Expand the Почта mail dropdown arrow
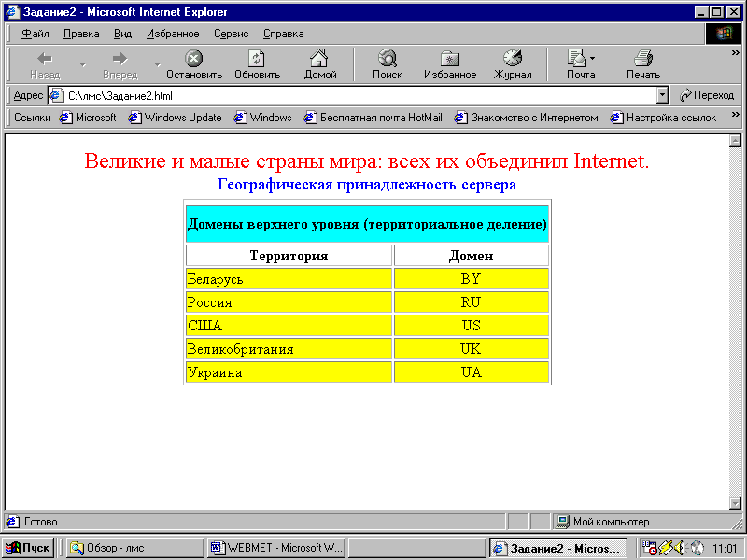The image size is (747, 560). (x=592, y=59)
